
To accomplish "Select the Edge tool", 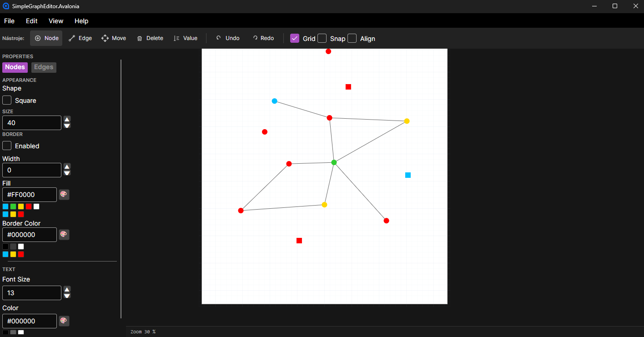I will coord(80,38).
